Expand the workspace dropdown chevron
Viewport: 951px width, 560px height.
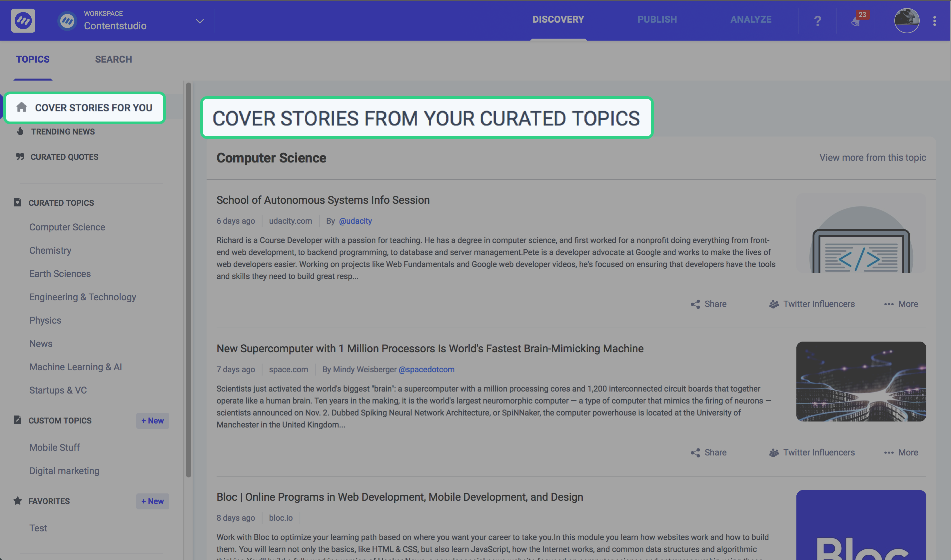coord(200,21)
